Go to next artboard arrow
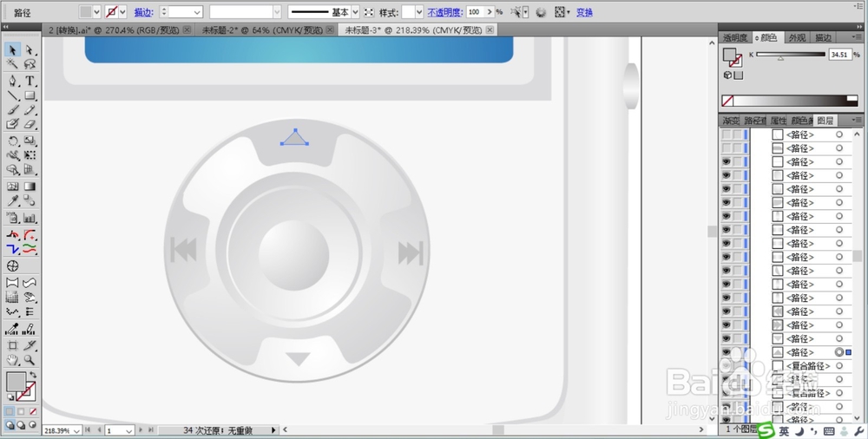The image size is (868, 439). pyautogui.click(x=141, y=430)
